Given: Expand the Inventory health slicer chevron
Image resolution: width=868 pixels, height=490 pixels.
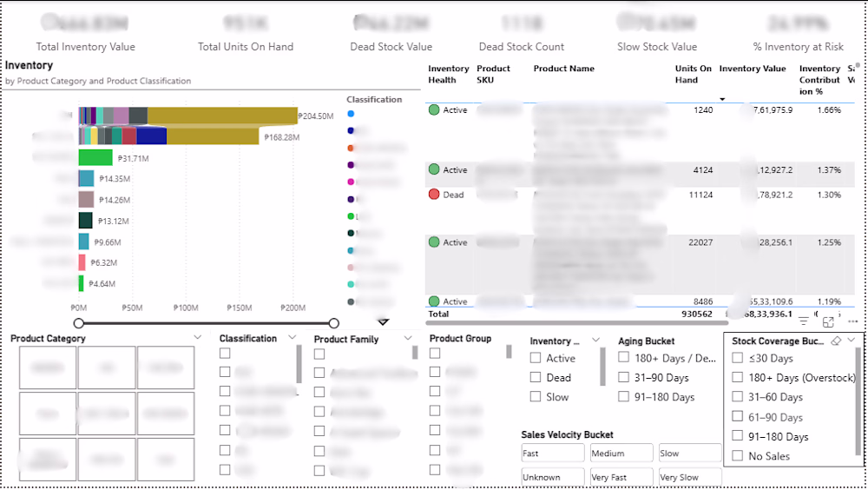Looking at the screenshot, I should (x=595, y=340).
